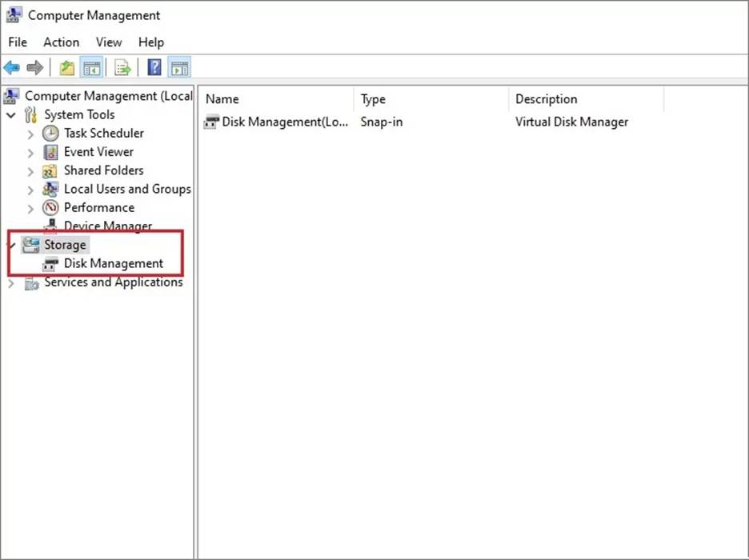Select Disk Management in the tree
749x560 pixels.
coord(113,263)
